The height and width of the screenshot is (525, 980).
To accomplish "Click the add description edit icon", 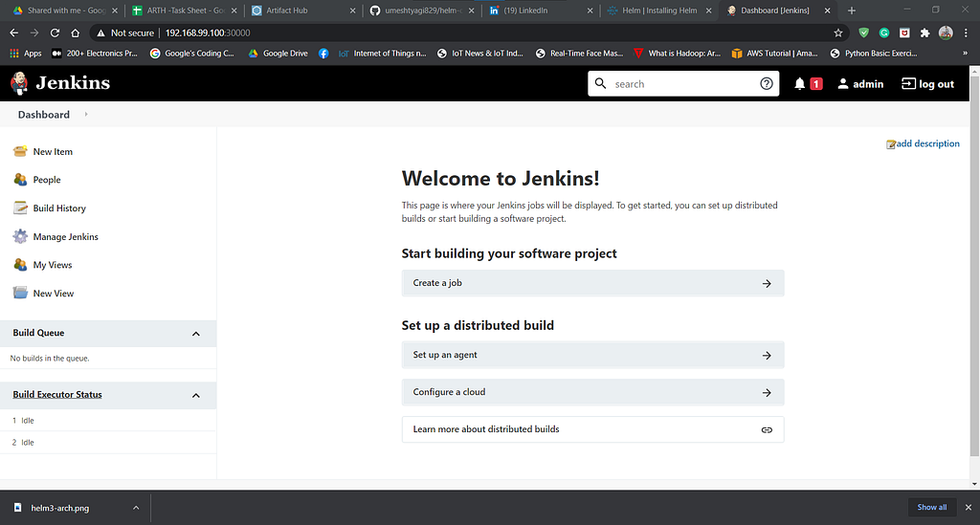I will [891, 144].
